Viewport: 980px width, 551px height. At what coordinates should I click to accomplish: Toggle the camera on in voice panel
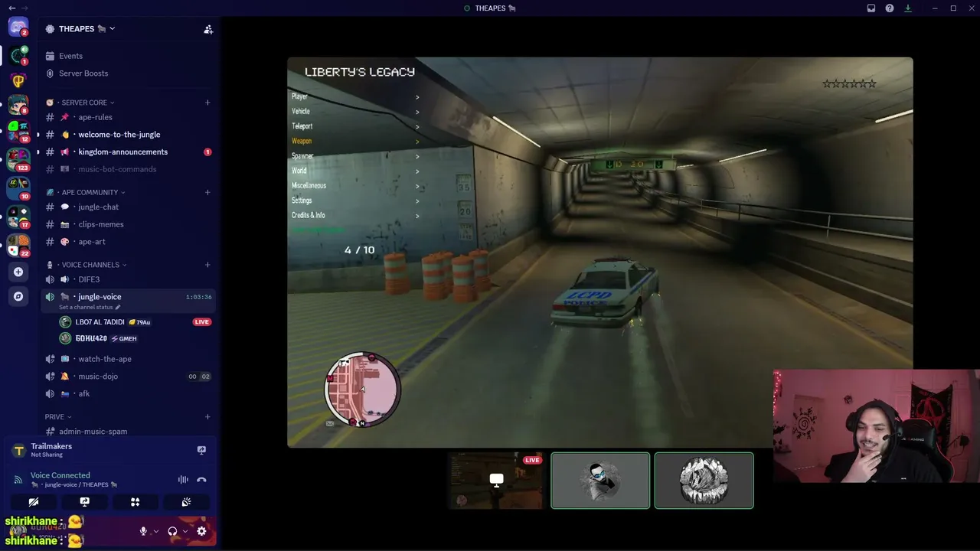(34, 502)
